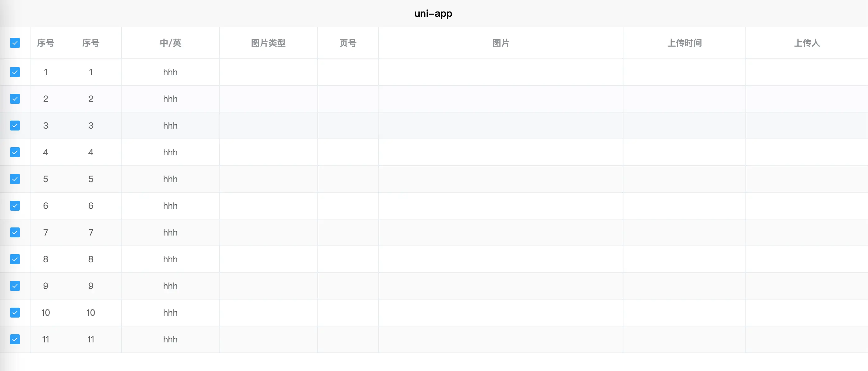Viewport: 868px width, 371px height.
Task: Uncheck the checkbox for row 6
Action: 15,206
